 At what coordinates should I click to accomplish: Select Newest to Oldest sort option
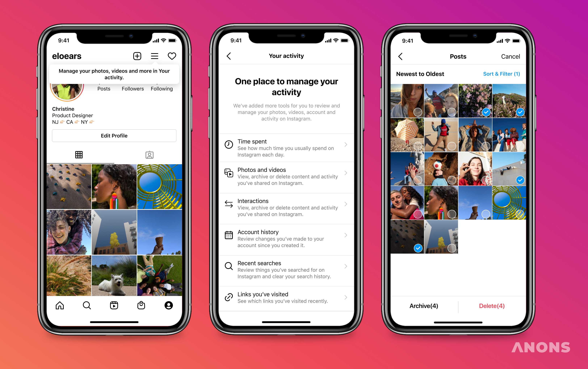(421, 74)
